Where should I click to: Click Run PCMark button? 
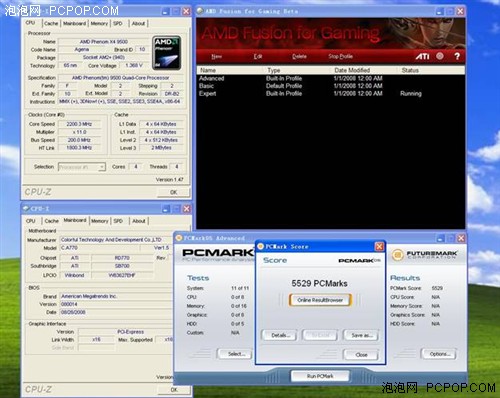(x=320, y=376)
